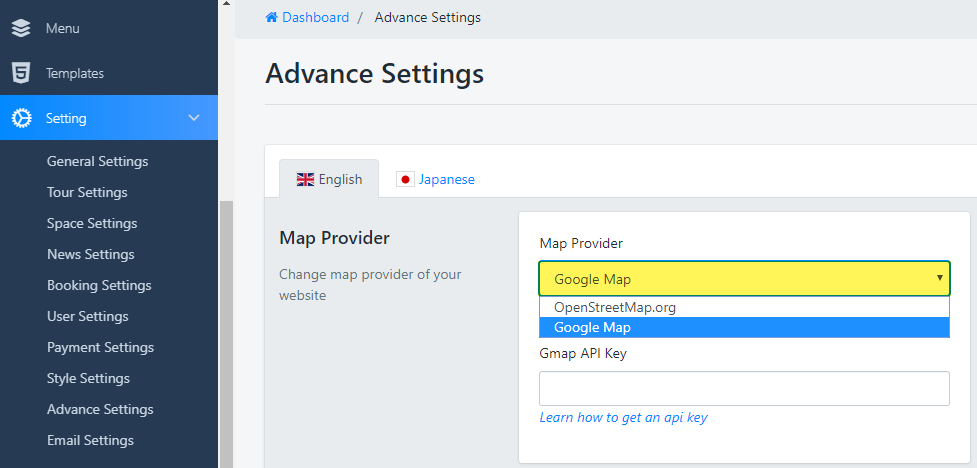Open Email Settings in sidebar
This screenshot has height=468, width=977.
[90, 440]
